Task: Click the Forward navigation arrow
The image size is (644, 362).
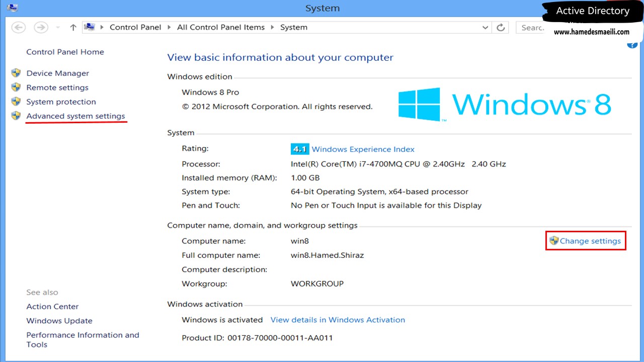Action: click(x=41, y=28)
